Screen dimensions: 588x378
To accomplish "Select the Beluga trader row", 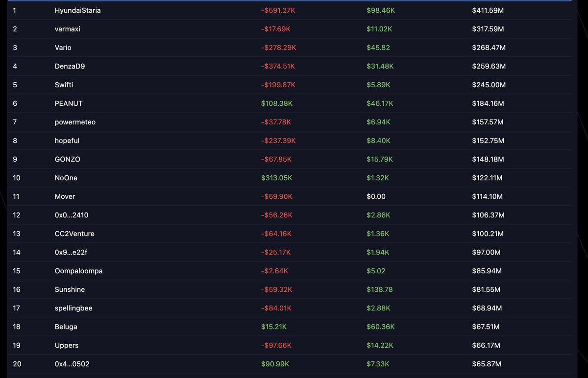I will 65,327.
